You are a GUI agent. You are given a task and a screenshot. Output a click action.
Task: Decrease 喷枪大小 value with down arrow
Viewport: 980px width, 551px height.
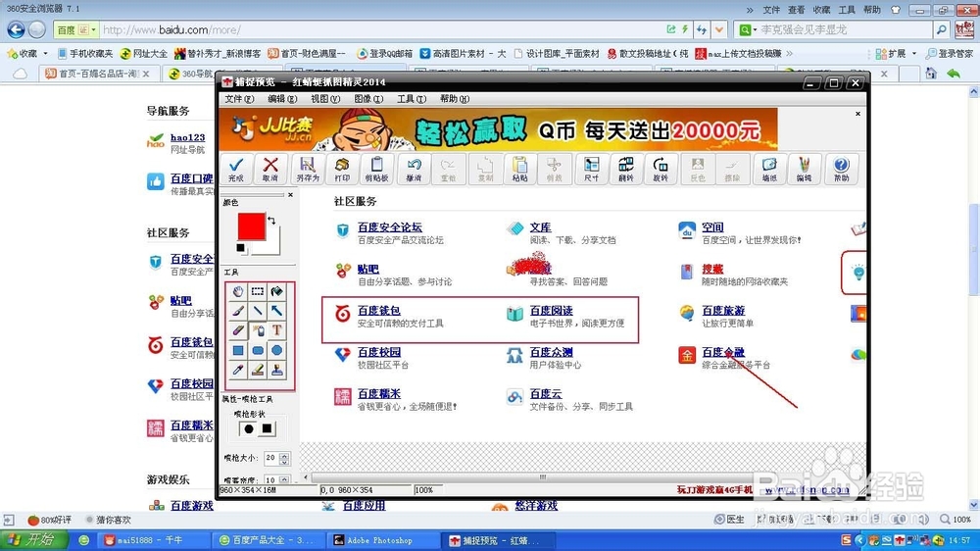pos(284,462)
